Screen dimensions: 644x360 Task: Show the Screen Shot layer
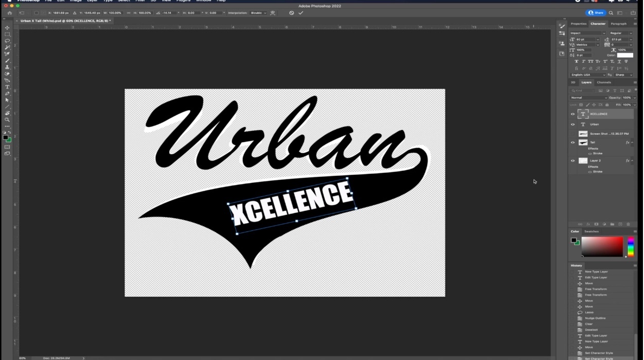(x=573, y=134)
